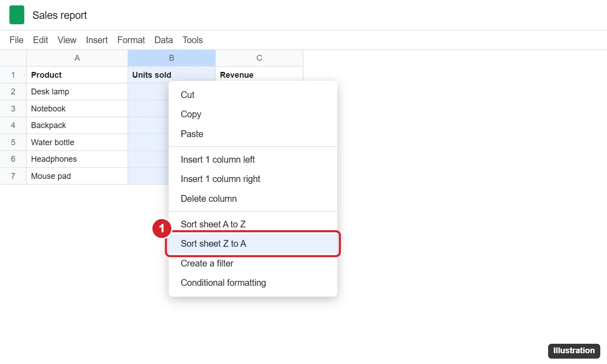Choose Create a filter

(253, 263)
